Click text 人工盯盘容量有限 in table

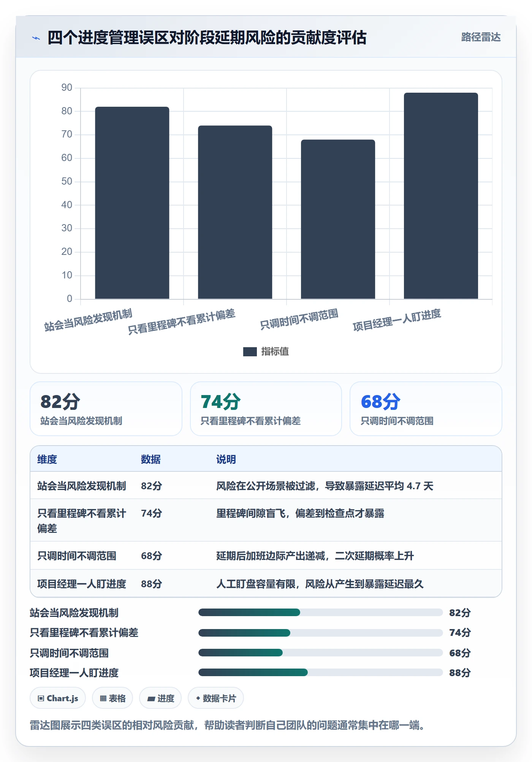[x=256, y=584]
